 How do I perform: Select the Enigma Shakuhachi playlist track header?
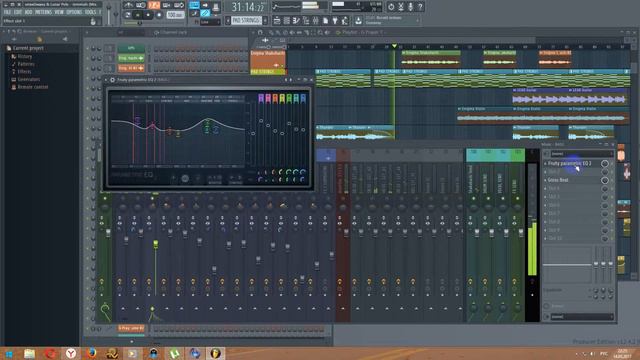pyautogui.click(x=267, y=60)
